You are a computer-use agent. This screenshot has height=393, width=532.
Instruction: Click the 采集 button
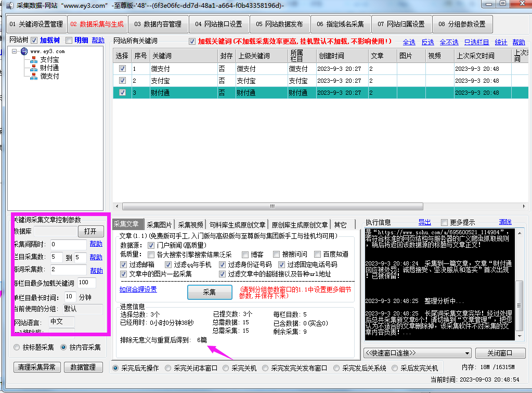(210, 292)
